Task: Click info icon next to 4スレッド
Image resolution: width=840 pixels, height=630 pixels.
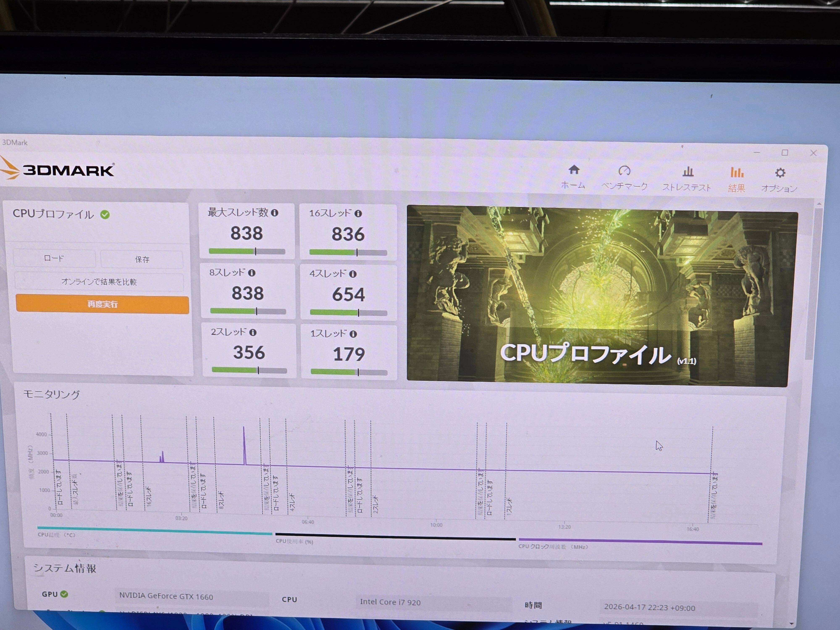Action: coord(352,274)
